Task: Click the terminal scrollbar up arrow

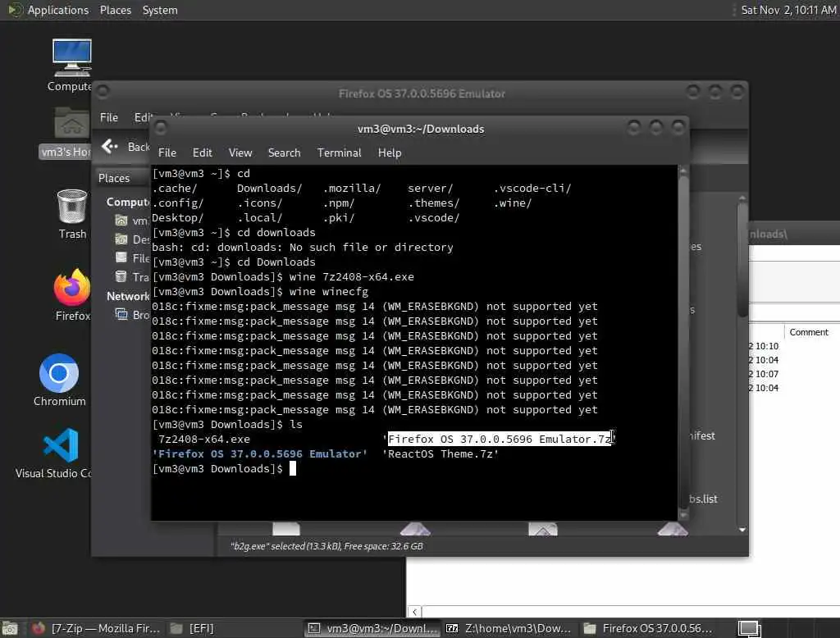Action: (683, 171)
